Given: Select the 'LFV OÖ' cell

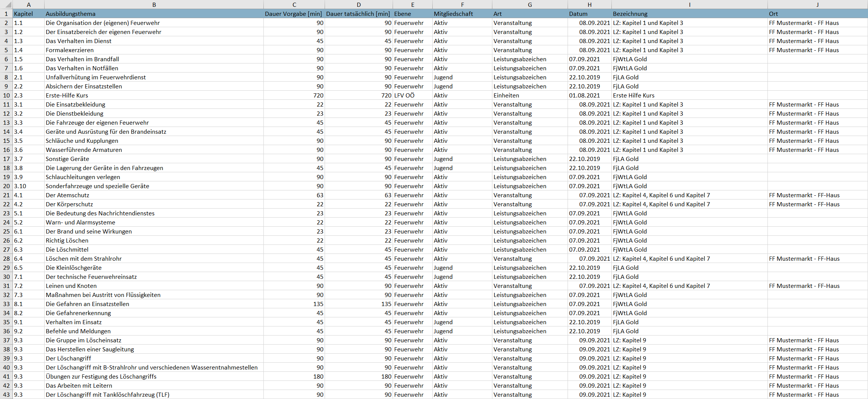Looking at the screenshot, I should tap(413, 95).
